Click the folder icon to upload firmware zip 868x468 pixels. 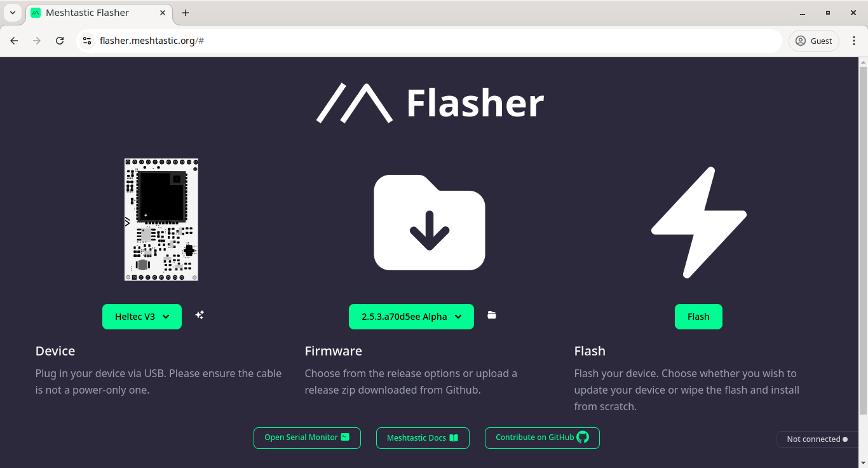click(x=492, y=314)
